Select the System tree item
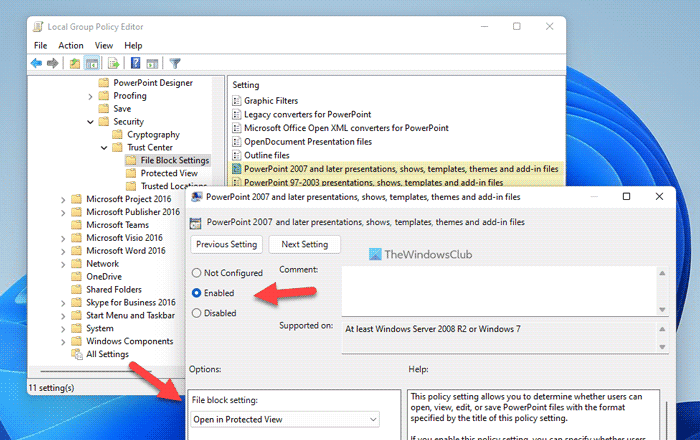The width and height of the screenshot is (700, 440). coord(100,328)
